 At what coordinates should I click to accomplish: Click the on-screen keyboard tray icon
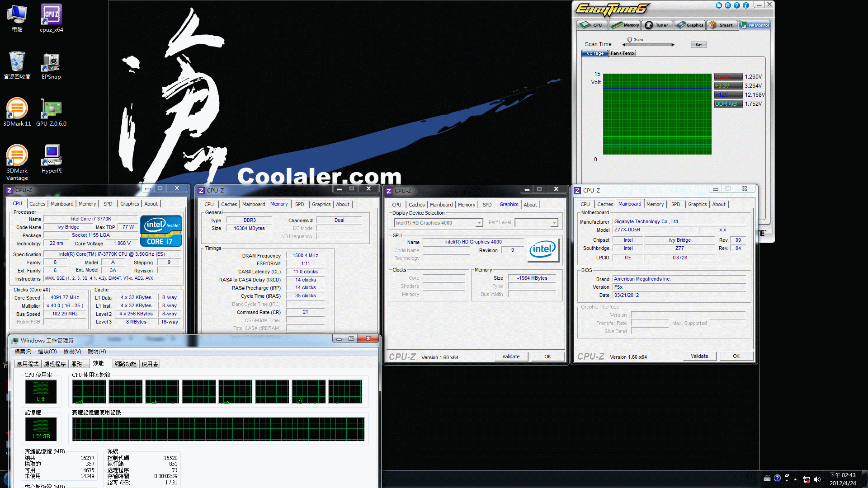click(767, 479)
